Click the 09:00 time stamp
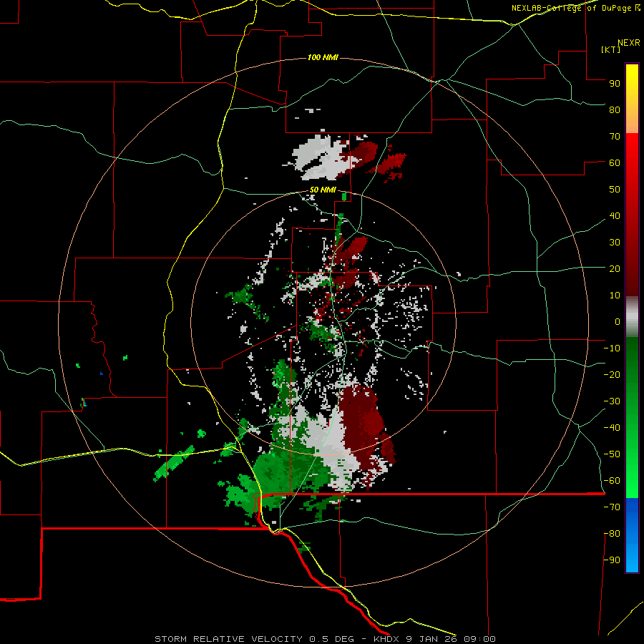This screenshot has height=644, width=644. click(479, 639)
